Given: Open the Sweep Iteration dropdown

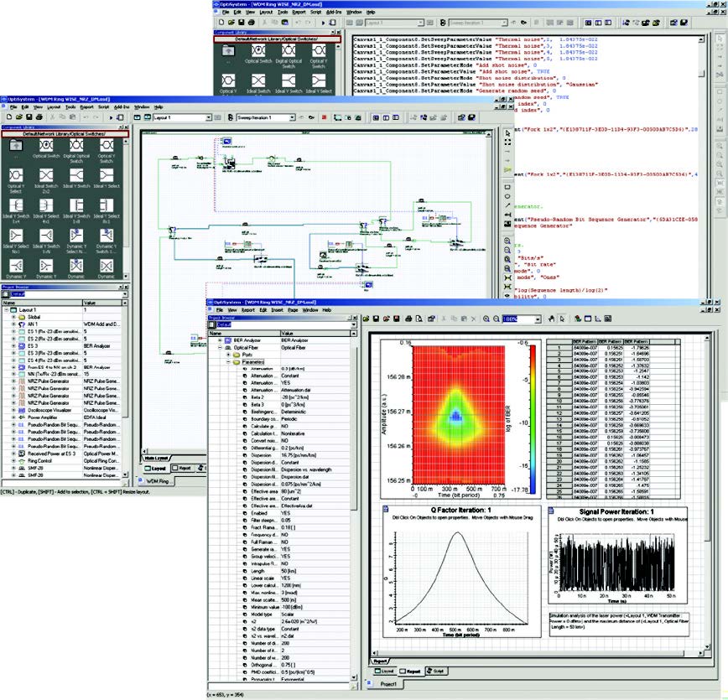Looking at the screenshot, I should click(291, 118).
